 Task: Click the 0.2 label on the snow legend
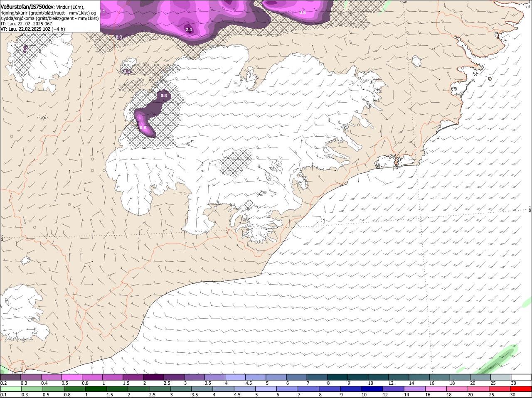3,383
